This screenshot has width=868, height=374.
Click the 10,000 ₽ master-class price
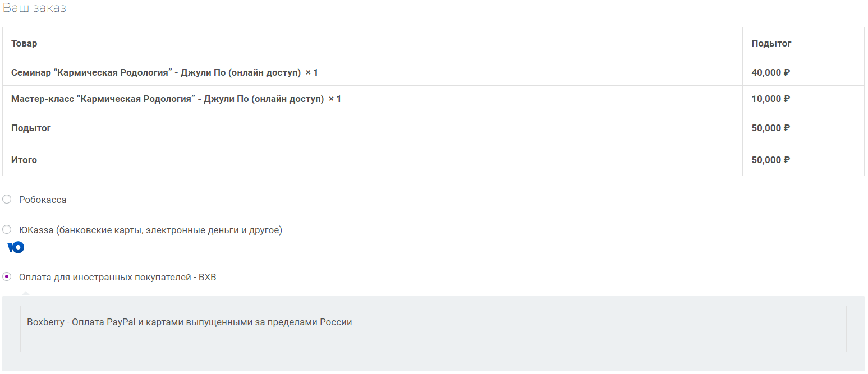771,99
